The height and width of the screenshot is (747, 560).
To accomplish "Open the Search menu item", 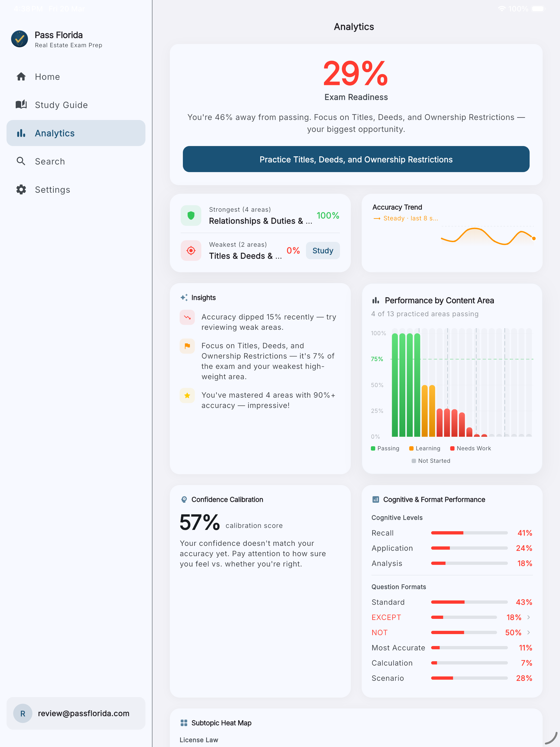I will tap(76, 161).
